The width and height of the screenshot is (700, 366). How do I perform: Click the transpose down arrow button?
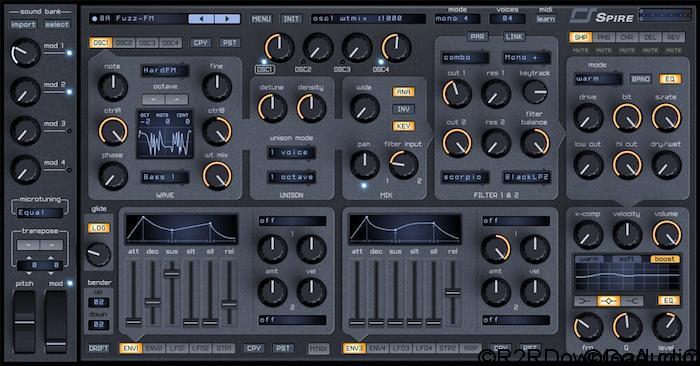coord(28,245)
